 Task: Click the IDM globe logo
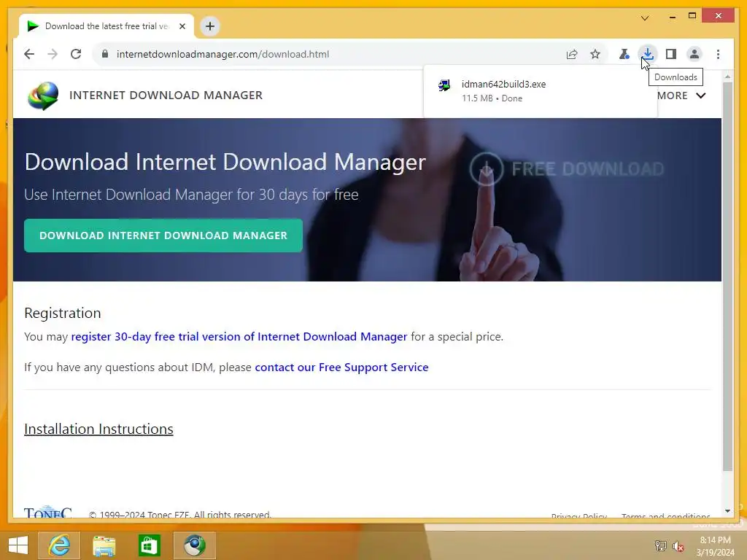click(43, 96)
